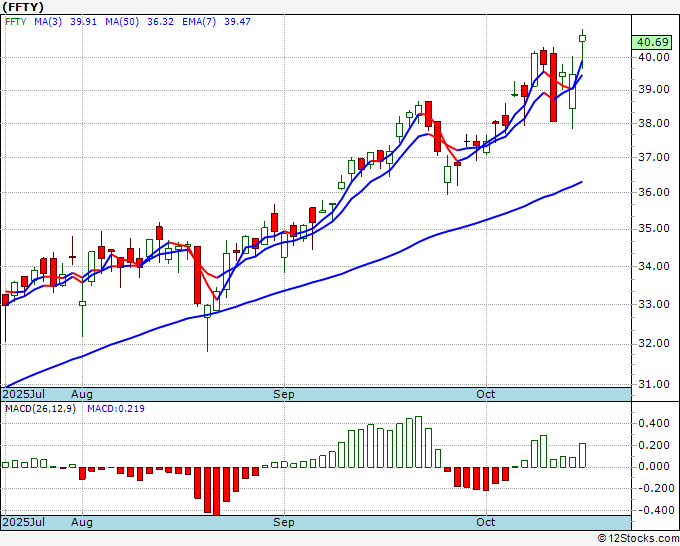Click 2025Jul on price chart date axis
The image size is (680, 546).
[24, 394]
